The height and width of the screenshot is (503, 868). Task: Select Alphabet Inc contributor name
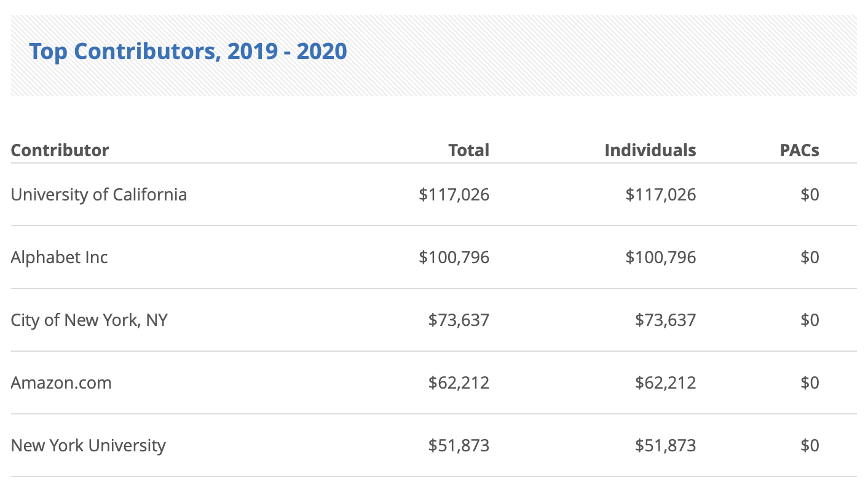(59, 257)
